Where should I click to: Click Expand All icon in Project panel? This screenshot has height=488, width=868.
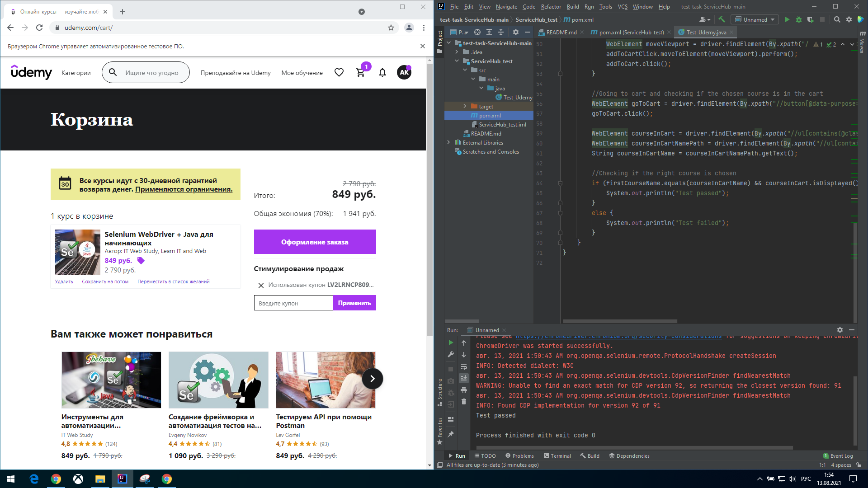pyautogui.click(x=489, y=32)
